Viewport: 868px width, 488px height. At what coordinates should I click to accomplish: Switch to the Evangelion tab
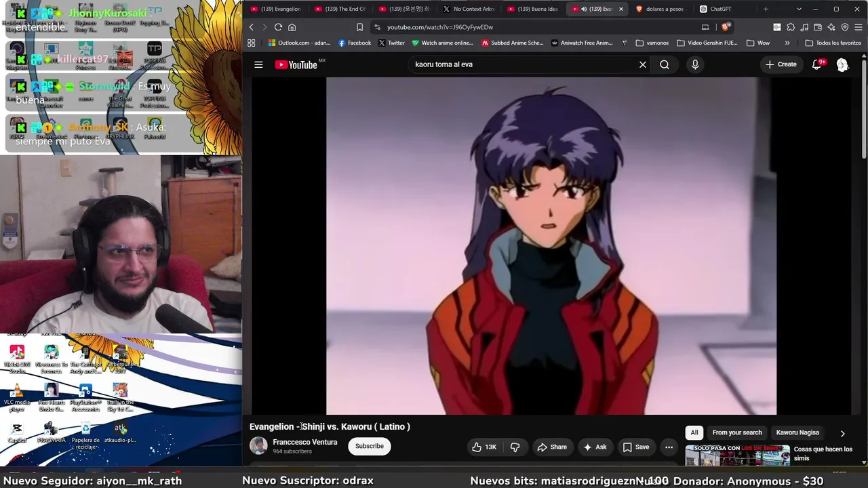tap(276, 9)
